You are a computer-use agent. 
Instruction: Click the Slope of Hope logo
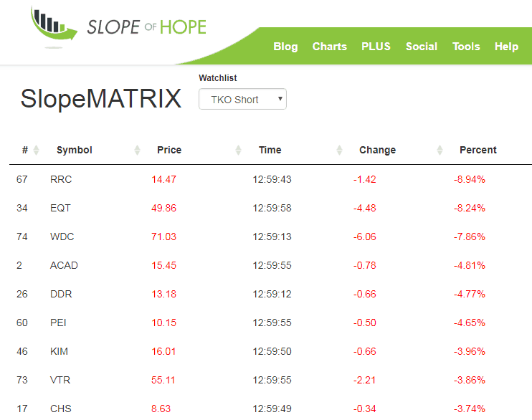click(118, 28)
